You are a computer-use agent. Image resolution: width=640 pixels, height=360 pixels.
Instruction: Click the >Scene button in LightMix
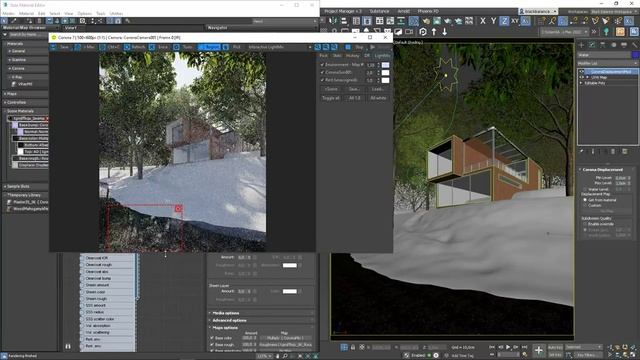click(x=331, y=89)
